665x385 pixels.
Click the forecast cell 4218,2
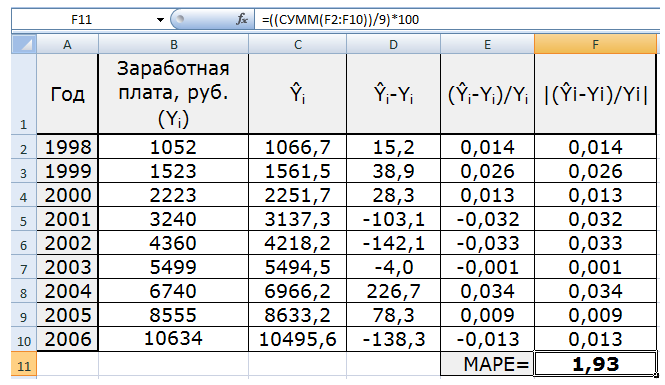point(298,243)
